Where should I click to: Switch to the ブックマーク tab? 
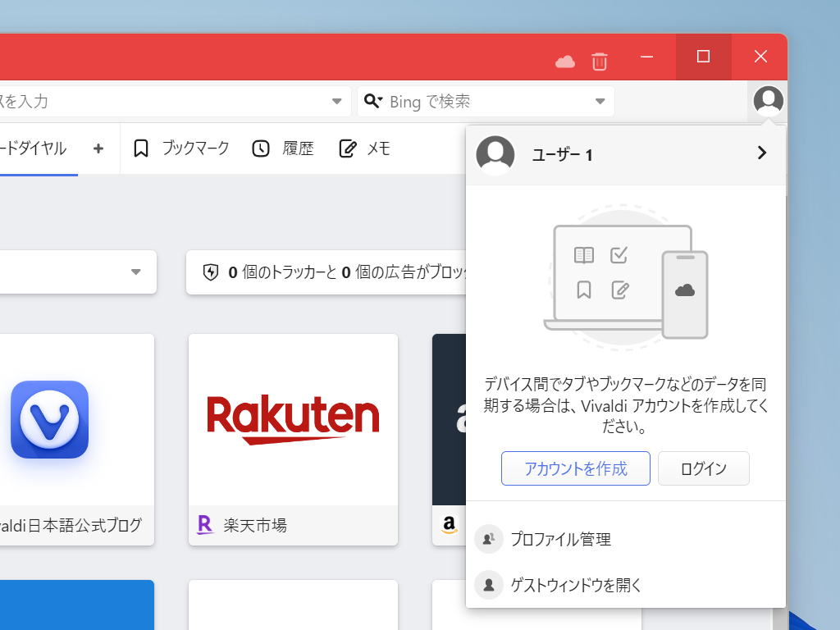[181, 148]
